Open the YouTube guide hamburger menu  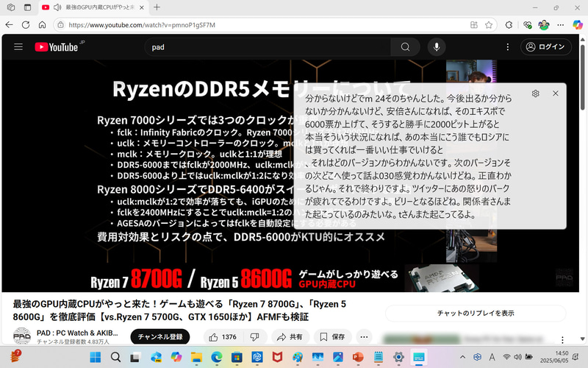(18, 47)
